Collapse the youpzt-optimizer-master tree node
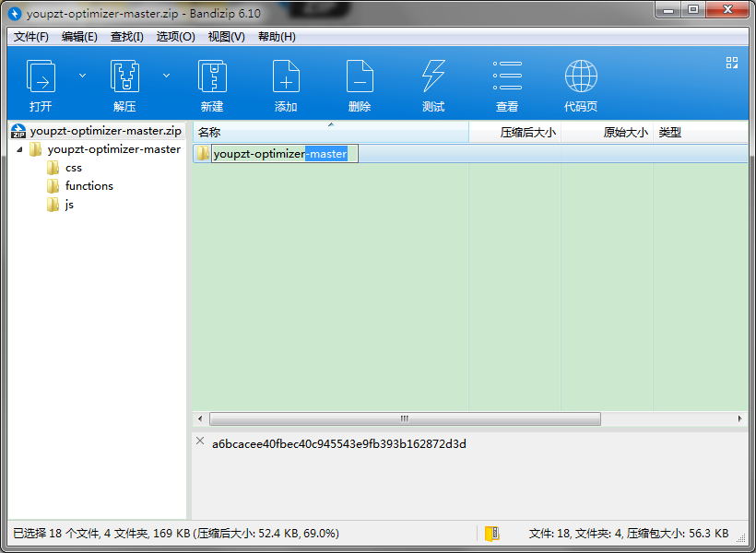Viewport: 756px width, 553px height. 19,149
